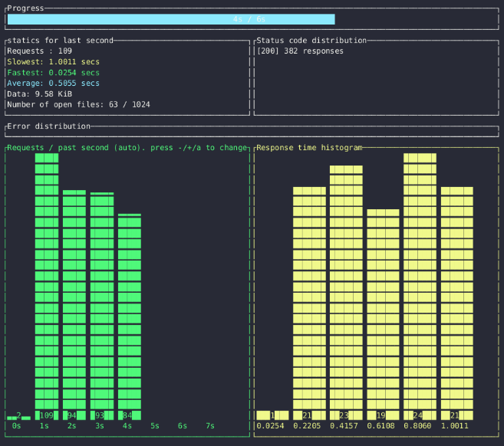Click the "4s" axis label

click(x=127, y=426)
